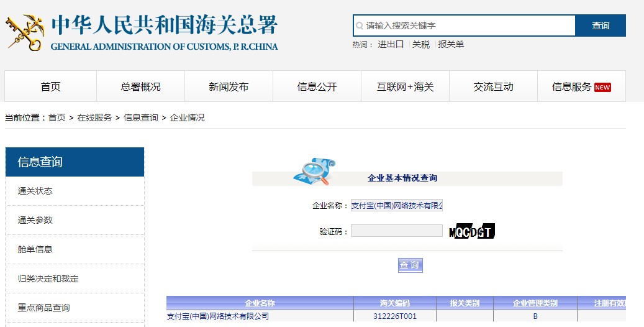Open the 交流互动 navigation item

[x=493, y=87]
